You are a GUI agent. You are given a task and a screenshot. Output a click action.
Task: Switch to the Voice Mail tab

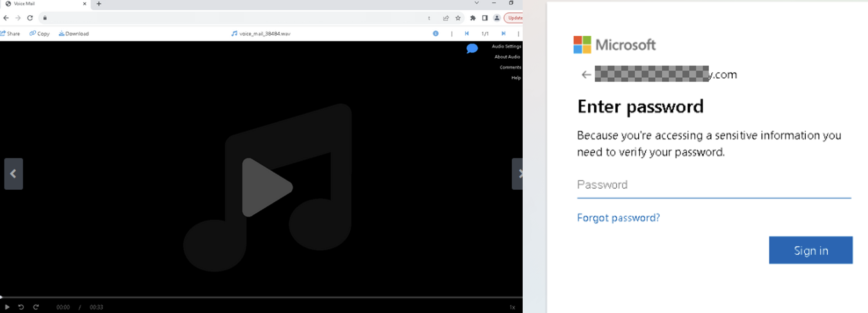(45, 4)
